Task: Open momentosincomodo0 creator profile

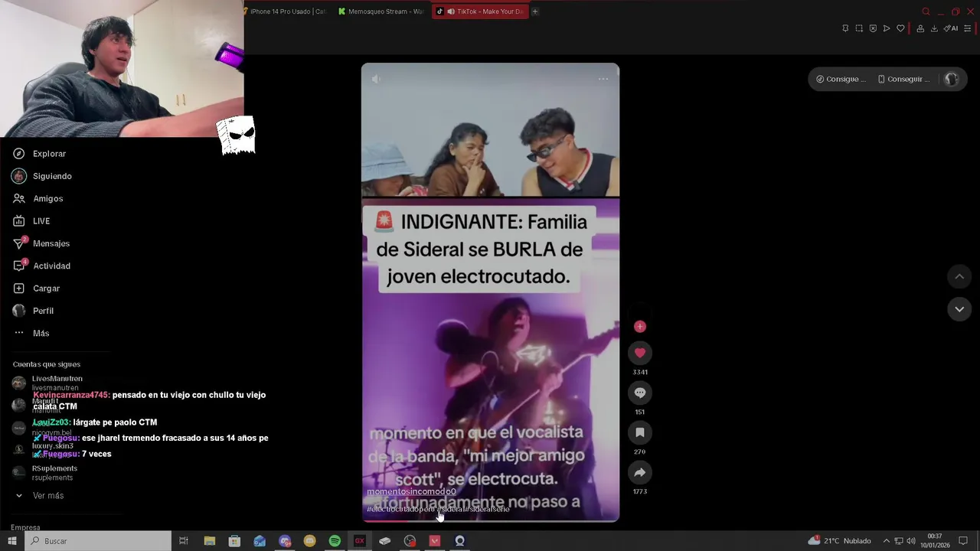Action: pyautogui.click(x=411, y=491)
